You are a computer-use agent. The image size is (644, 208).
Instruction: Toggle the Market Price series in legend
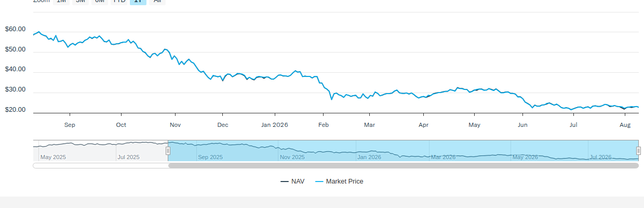339,181
